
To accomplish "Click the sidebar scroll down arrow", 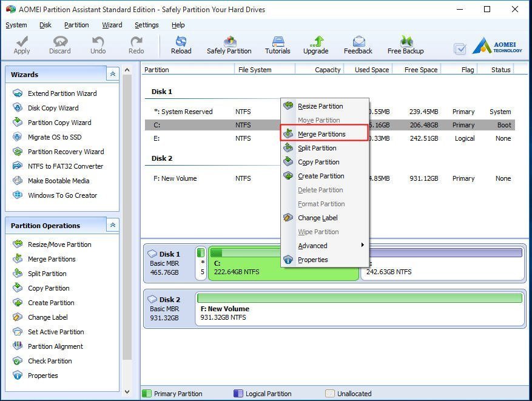I will pyautogui.click(x=127, y=392).
